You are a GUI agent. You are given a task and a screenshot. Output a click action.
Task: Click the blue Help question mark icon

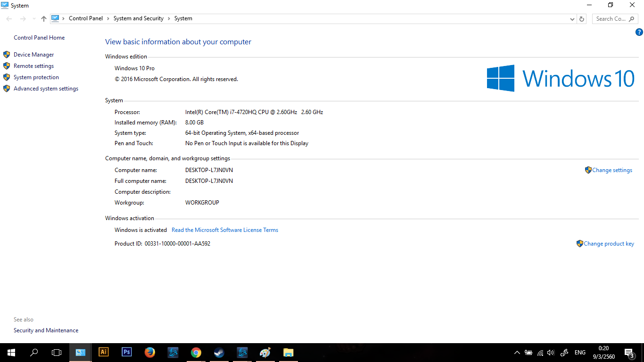pyautogui.click(x=639, y=32)
